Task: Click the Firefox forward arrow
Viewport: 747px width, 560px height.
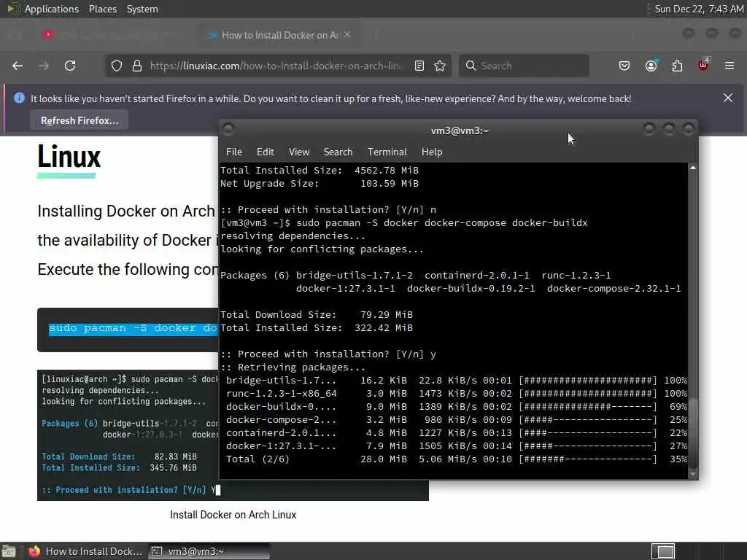Action: click(44, 66)
